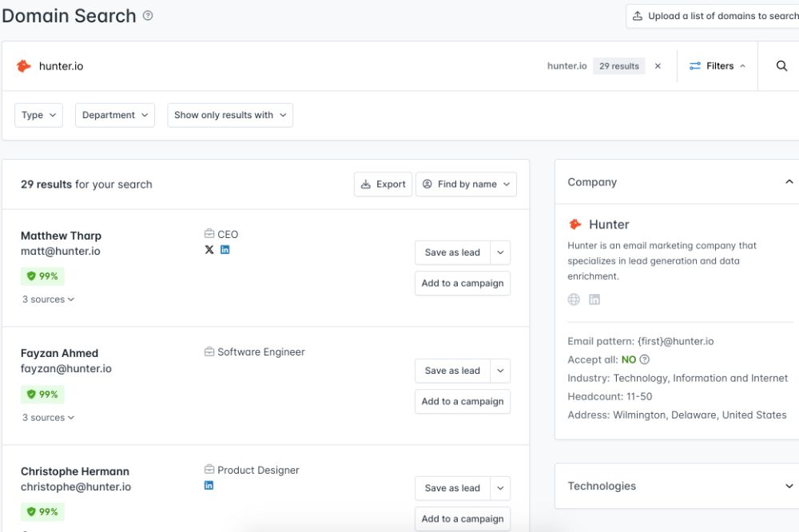
Task: Add Christophe Hermann to a campaign
Action: 462,518
